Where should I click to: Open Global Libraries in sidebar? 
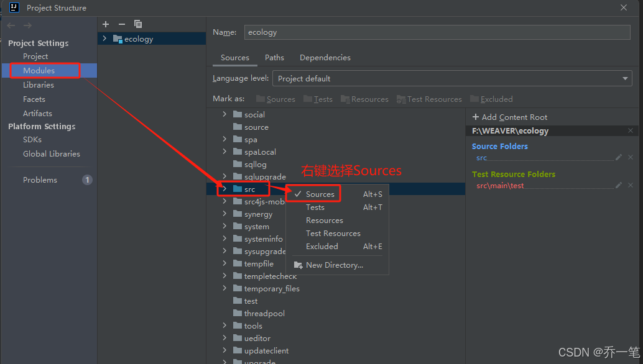[51, 154]
